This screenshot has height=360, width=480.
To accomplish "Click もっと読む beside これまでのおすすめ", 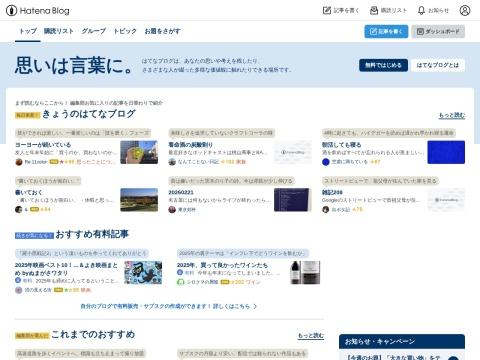I will [311, 335].
